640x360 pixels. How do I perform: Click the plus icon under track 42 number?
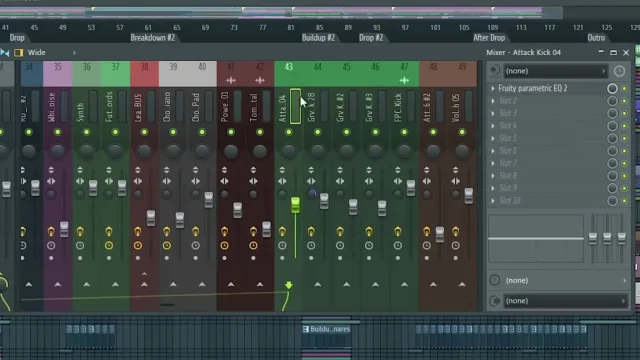260,80
